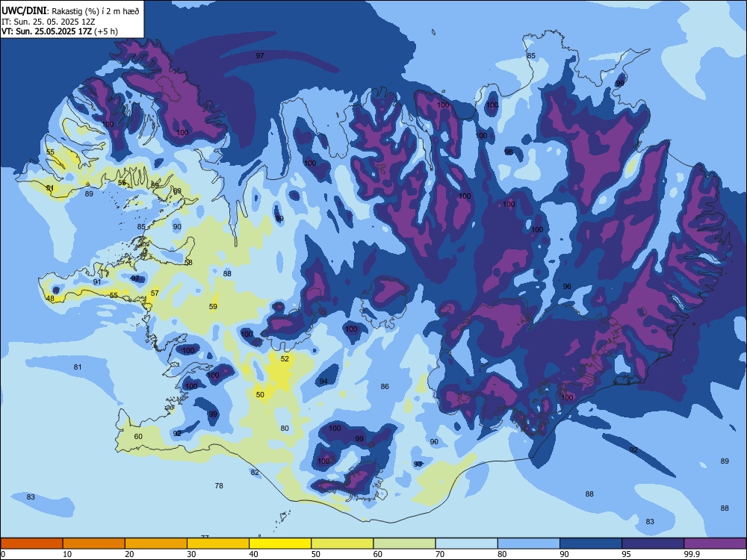Click the 20–30 legend color swatch
Screen dimensions: 747x560
pos(156,544)
